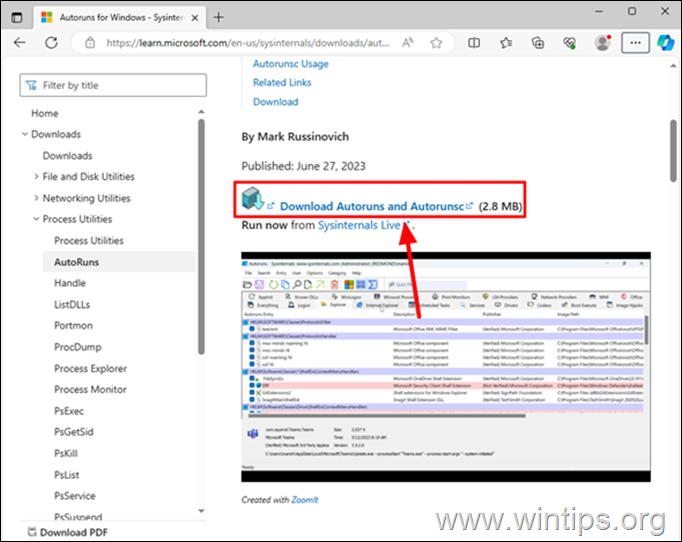The height and width of the screenshot is (542, 682).
Task: Open the Sysinternals Live link
Action: click(359, 225)
